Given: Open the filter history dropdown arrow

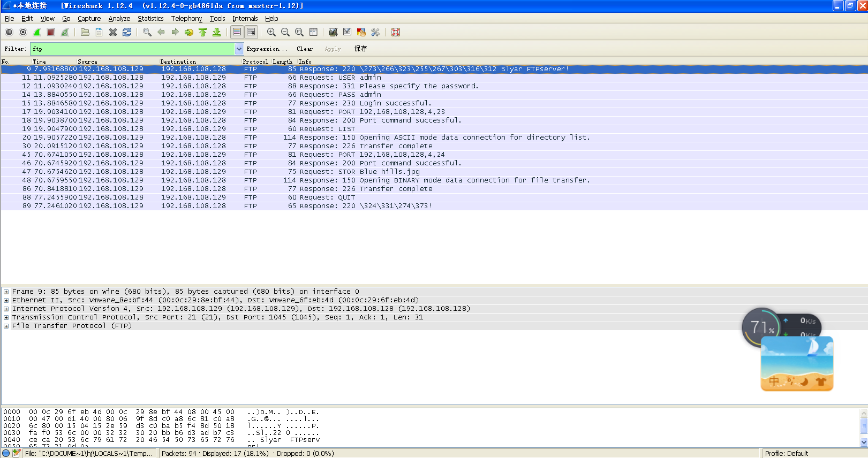Looking at the screenshot, I should tap(239, 49).
